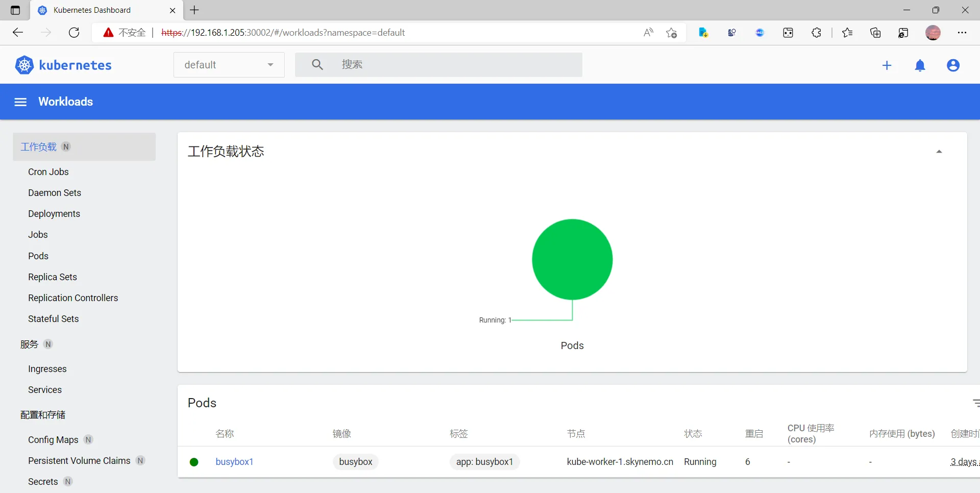The height and width of the screenshot is (493, 980).
Task: Click the 节点 column header
Action: coord(576,434)
